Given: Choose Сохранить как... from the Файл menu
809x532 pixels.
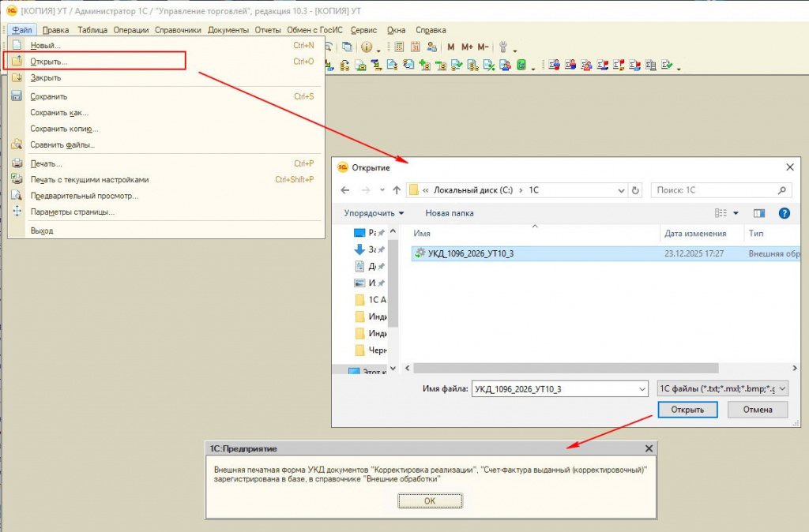Looking at the screenshot, I should [x=59, y=113].
